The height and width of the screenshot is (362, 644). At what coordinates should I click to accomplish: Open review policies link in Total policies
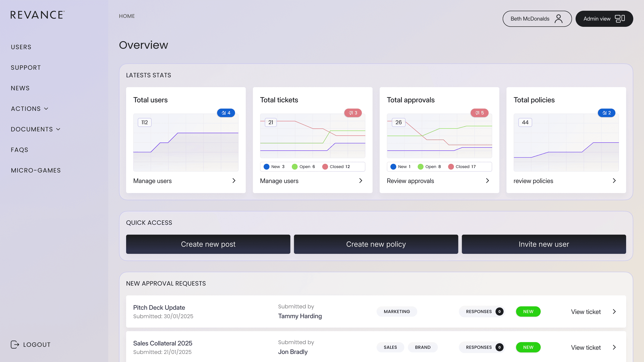tap(533, 181)
